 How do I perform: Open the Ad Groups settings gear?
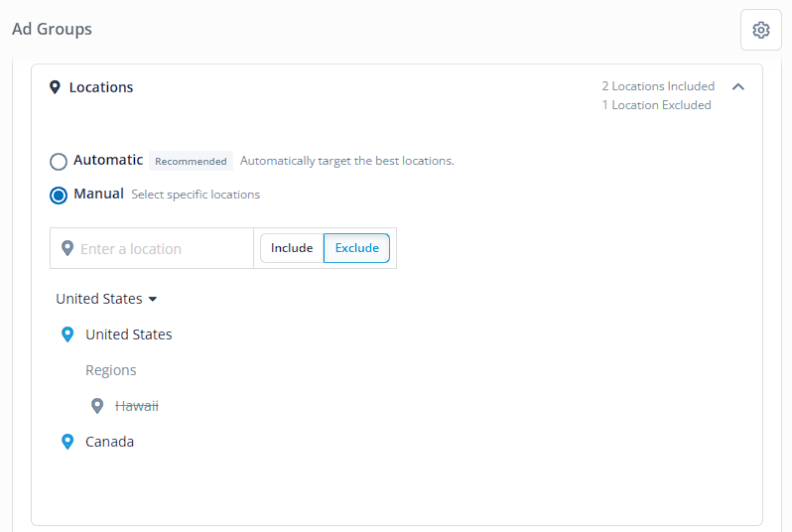[760, 30]
